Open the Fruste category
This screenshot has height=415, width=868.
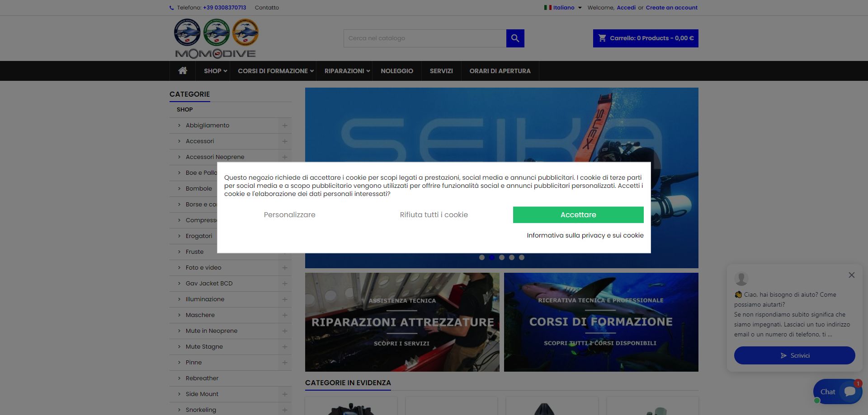click(x=195, y=252)
